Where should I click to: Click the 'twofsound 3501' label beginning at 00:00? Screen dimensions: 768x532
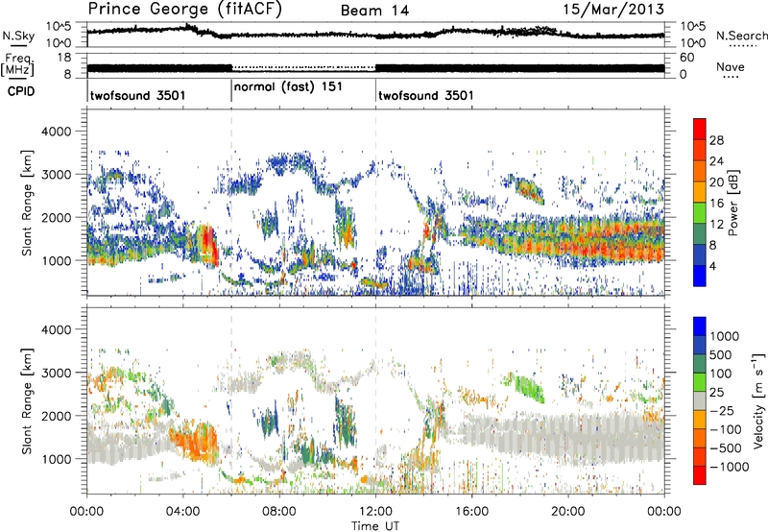137,95
